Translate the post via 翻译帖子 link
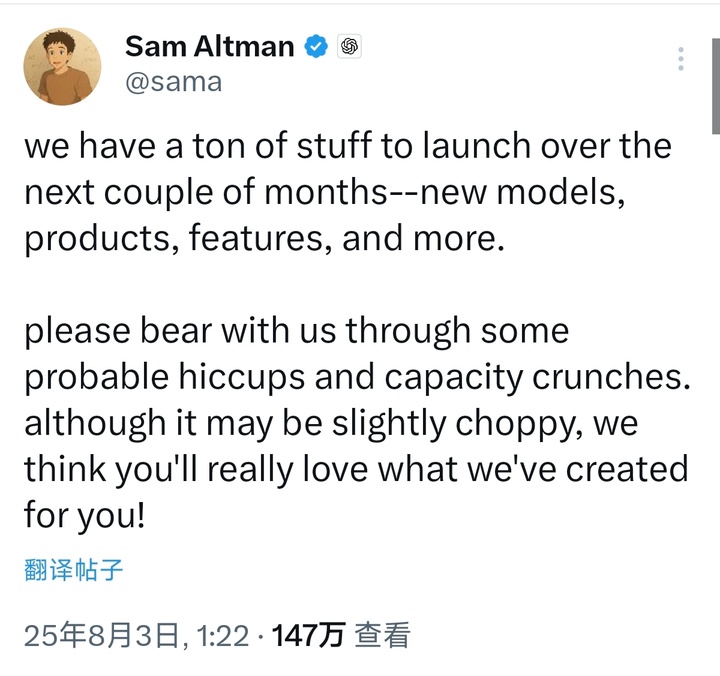This screenshot has height=676, width=720. coord(74,570)
